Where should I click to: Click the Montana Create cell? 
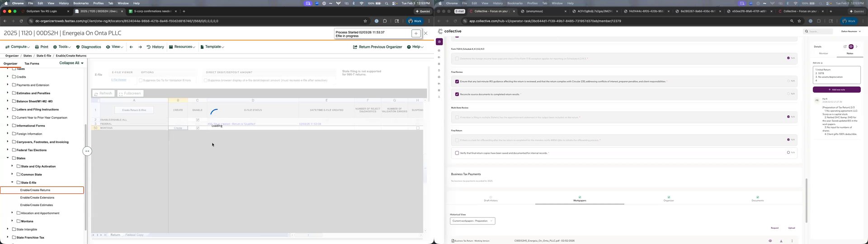click(x=178, y=128)
